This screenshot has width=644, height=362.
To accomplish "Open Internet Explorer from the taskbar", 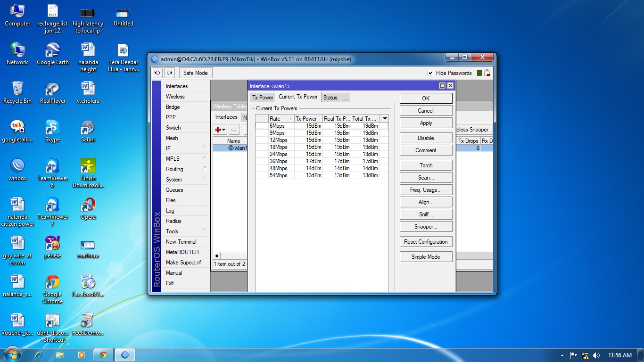I will pos(38,355).
